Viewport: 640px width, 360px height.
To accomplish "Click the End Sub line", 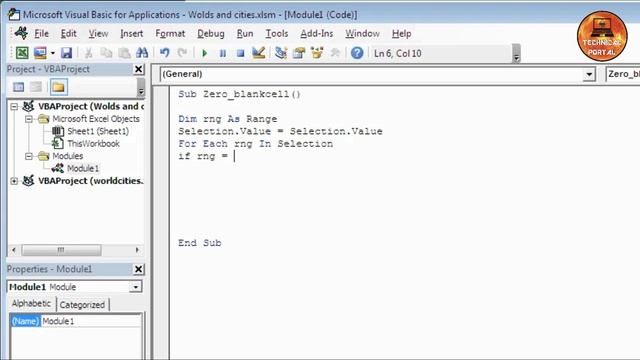I will coord(200,243).
